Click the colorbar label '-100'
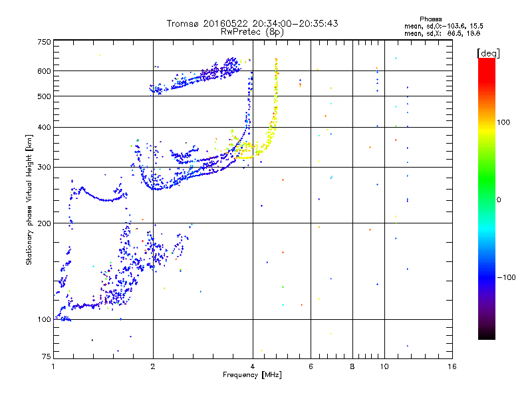 tap(506, 277)
